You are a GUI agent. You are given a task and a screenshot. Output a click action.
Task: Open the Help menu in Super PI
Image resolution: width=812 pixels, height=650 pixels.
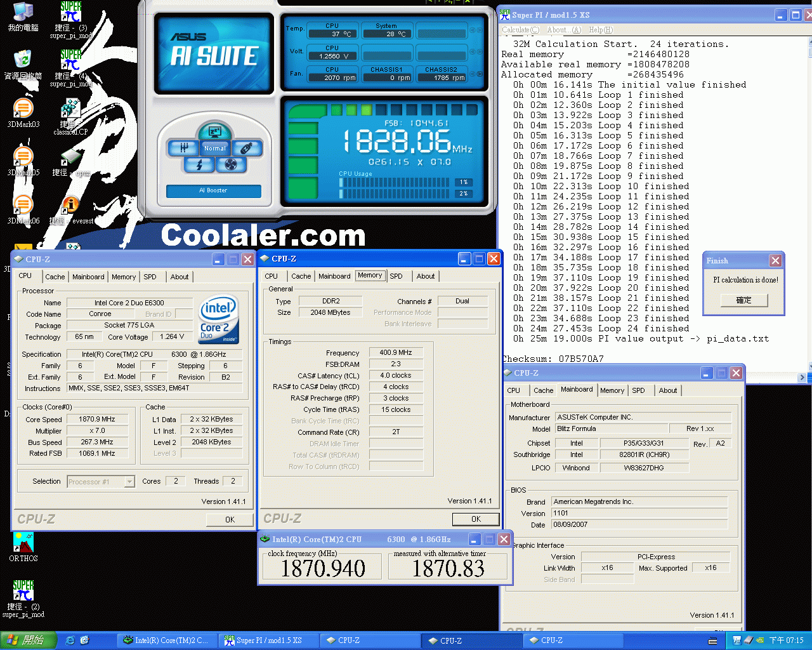(x=600, y=30)
